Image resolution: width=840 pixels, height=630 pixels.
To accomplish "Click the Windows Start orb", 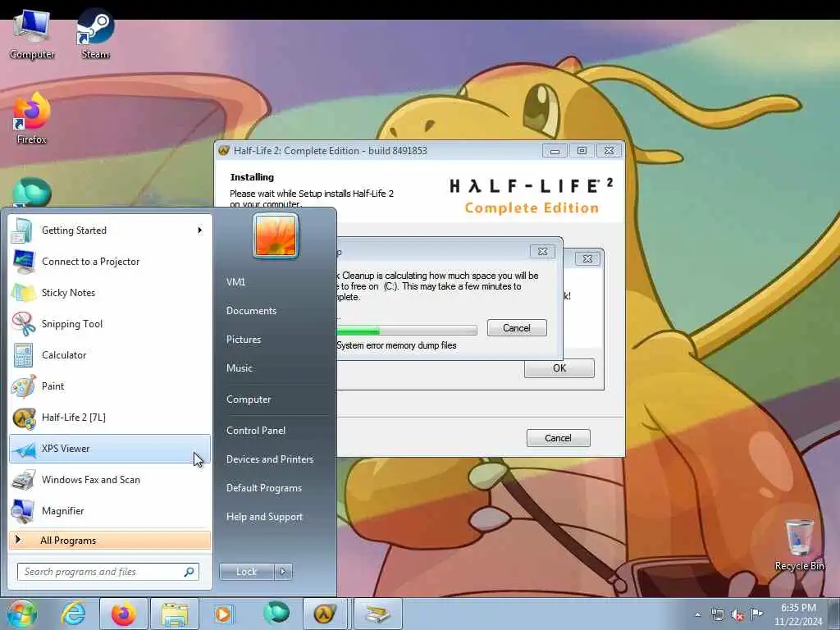I will click(x=21, y=614).
